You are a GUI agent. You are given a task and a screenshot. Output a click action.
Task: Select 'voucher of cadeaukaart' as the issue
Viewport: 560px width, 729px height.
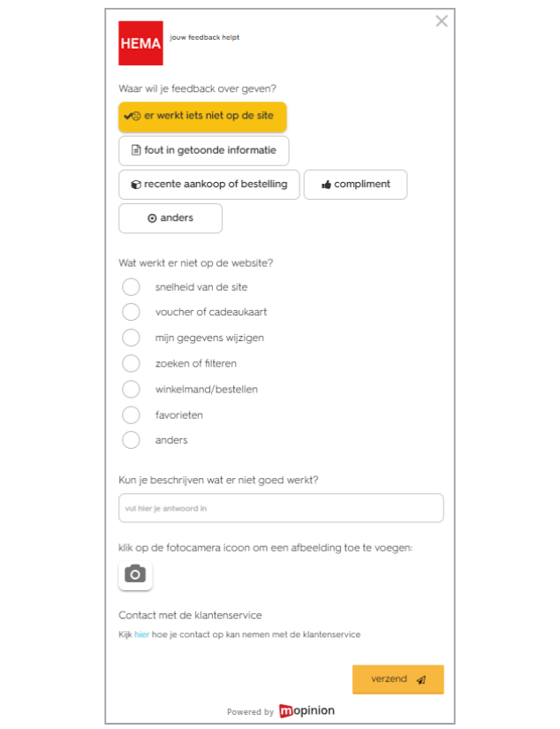click(131, 312)
